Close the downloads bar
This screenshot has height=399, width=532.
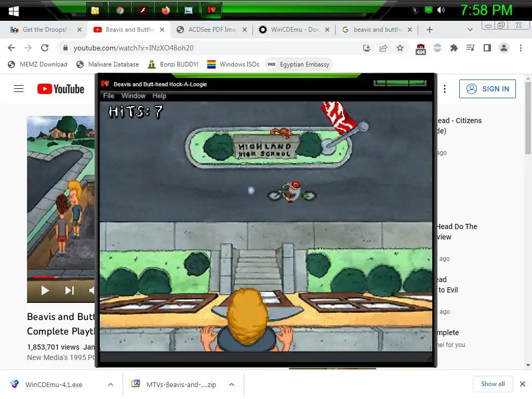pyautogui.click(x=523, y=384)
